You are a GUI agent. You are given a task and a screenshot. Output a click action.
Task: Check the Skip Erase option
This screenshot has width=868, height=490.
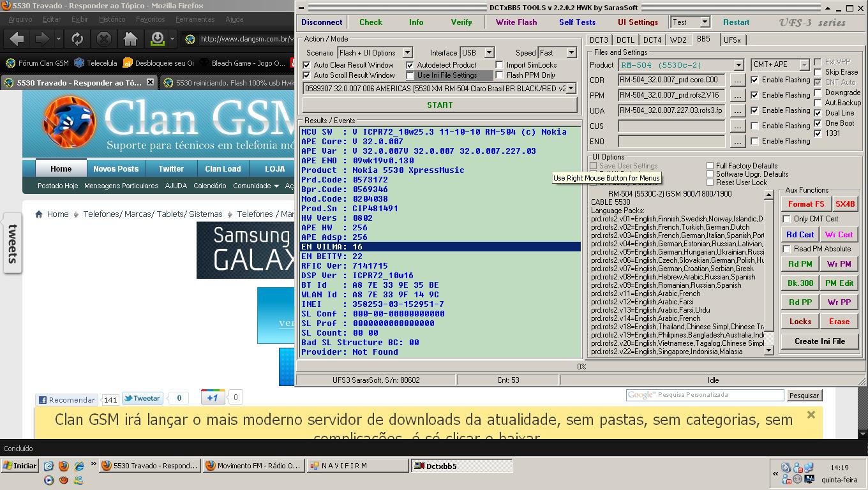pyautogui.click(x=818, y=72)
